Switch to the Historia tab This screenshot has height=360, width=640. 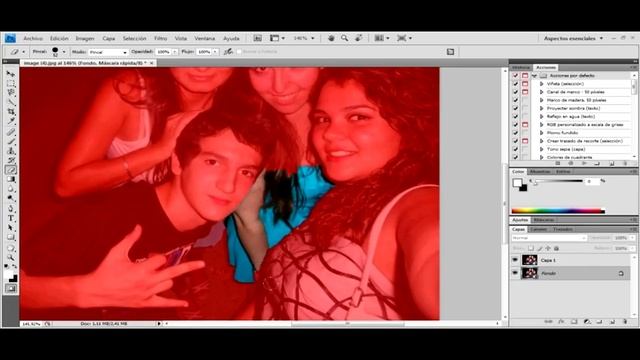click(521, 67)
